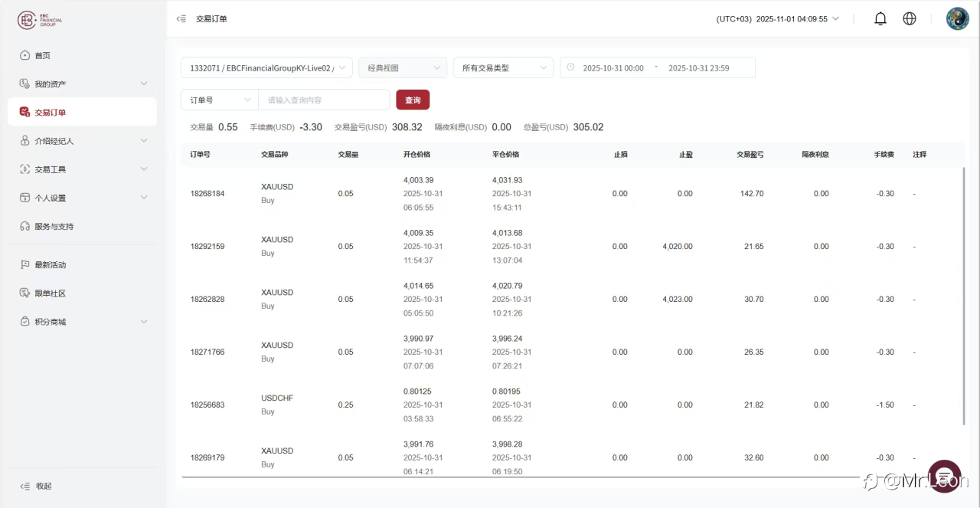The image size is (980, 508).
Task: Click the user profile avatar
Action: pos(957,19)
